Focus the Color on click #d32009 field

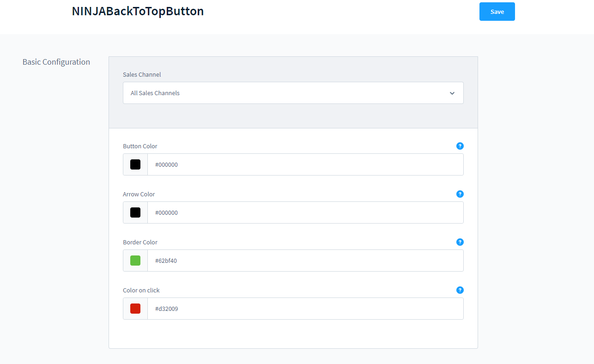coord(305,309)
